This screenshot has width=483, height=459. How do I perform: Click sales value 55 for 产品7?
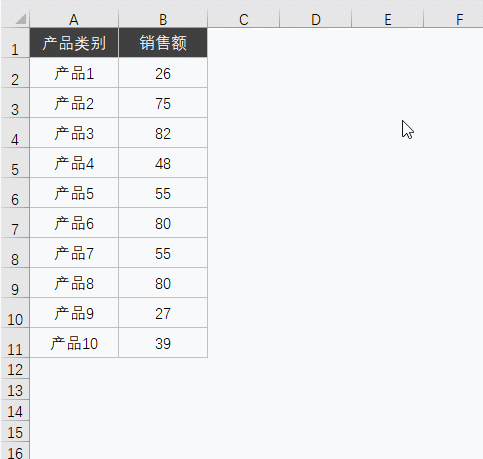point(163,253)
